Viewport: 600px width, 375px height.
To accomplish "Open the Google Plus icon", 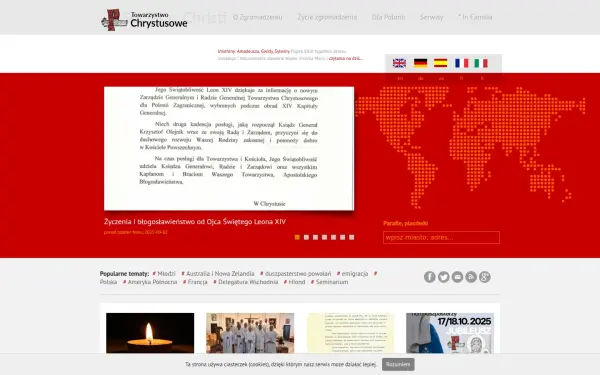I will click(x=484, y=277).
